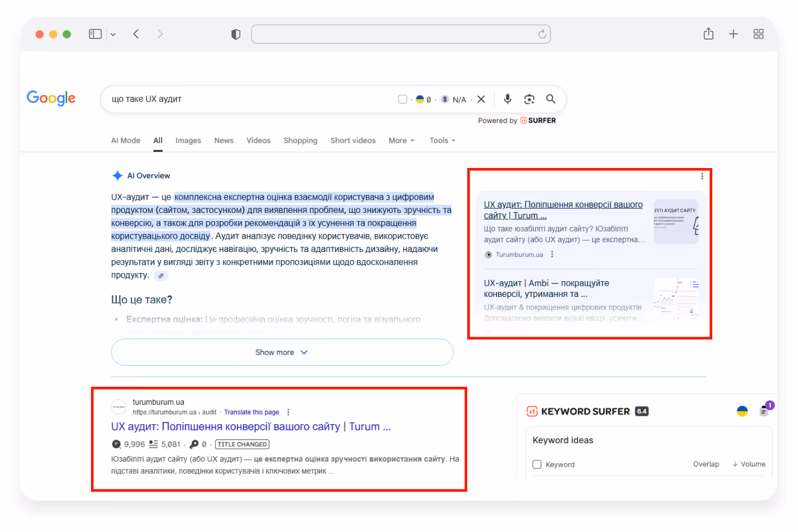
Task: Change country via Keyword Surfer Ukraine flag
Action: pyautogui.click(x=742, y=411)
